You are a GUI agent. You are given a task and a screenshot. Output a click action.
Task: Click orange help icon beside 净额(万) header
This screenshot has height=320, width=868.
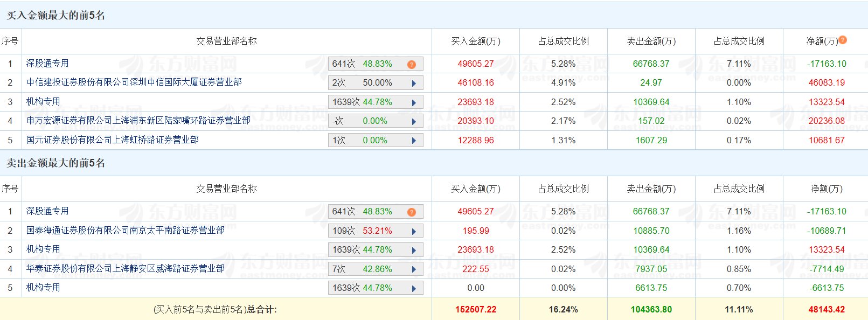point(843,40)
